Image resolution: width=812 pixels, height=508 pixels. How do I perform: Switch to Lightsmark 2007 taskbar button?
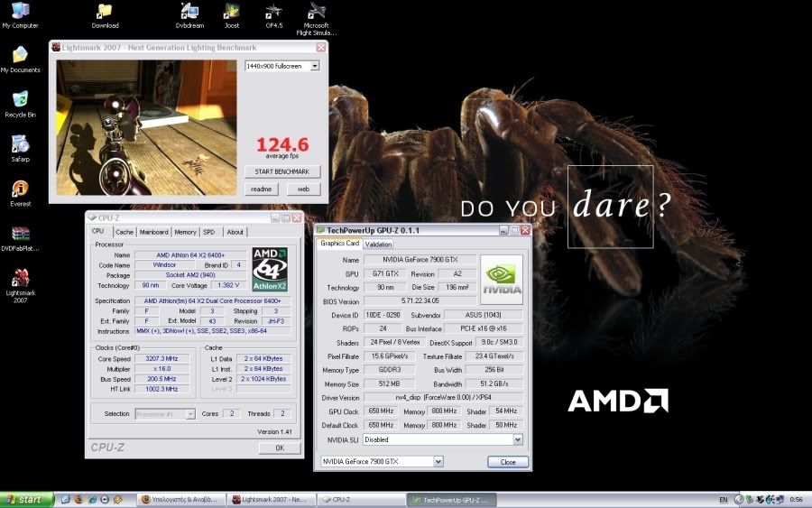[271, 500]
